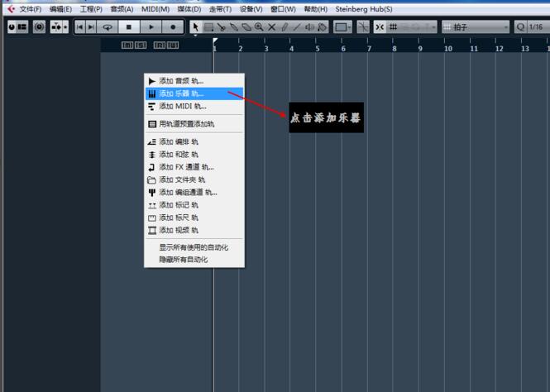Select the Mute X tool
Screen dimensions: 550x392
(272, 27)
